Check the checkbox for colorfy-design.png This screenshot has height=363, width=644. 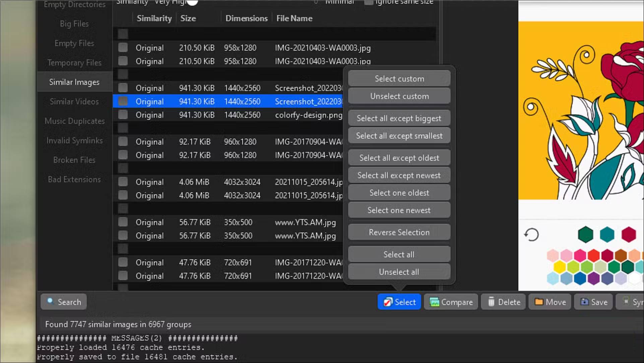coord(123,115)
